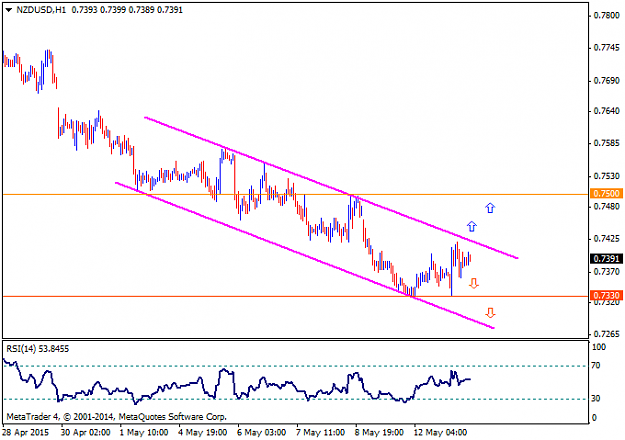Image resolution: width=625 pixels, height=440 pixels.
Task: Click the 0.7585 price scale value
Action: tap(607, 143)
